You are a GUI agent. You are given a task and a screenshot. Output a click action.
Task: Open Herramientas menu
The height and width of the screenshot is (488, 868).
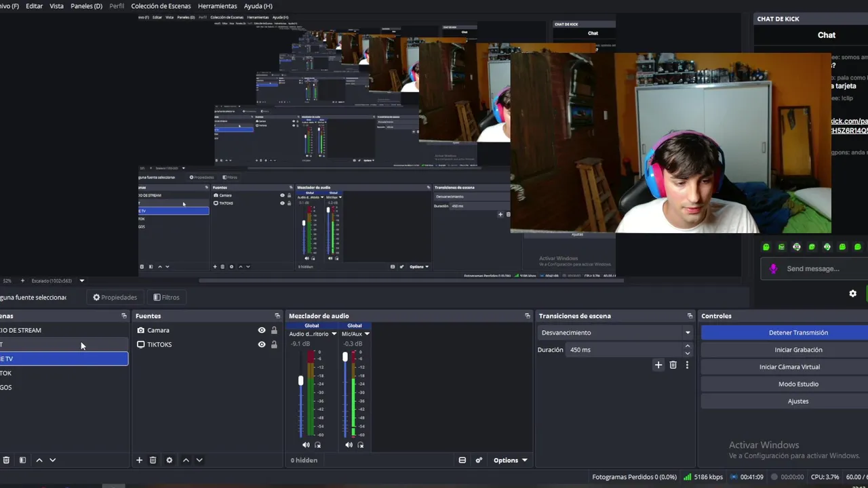[218, 6]
